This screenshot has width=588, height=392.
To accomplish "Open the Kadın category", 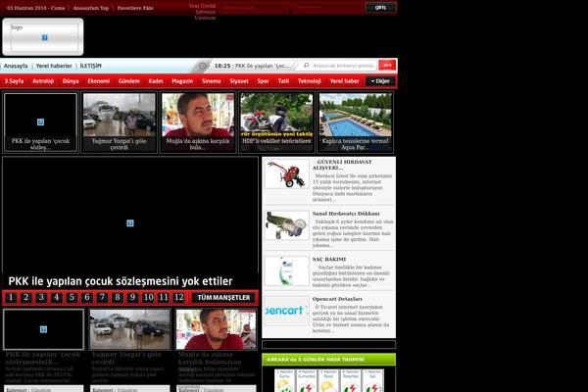I will 156,81.
